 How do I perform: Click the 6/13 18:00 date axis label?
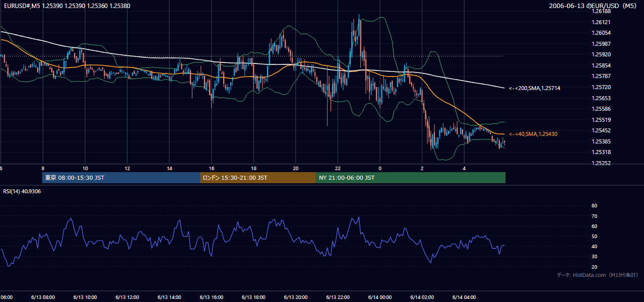pyautogui.click(x=253, y=297)
